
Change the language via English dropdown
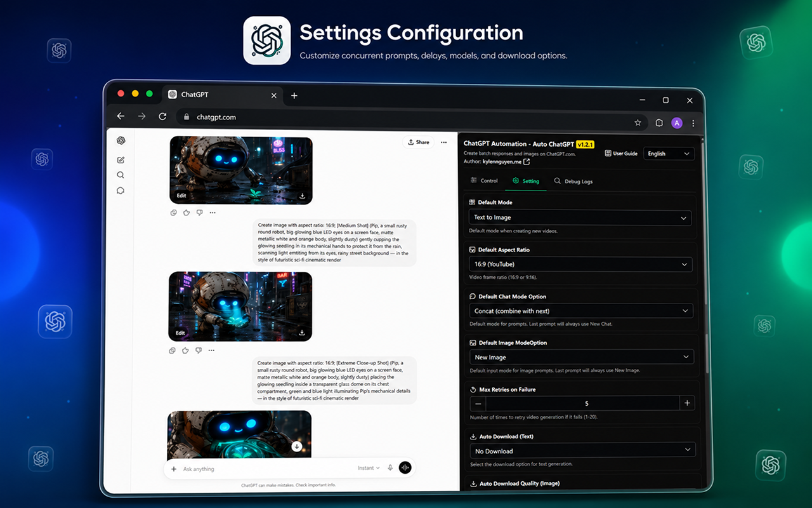[x=669, y=154]
